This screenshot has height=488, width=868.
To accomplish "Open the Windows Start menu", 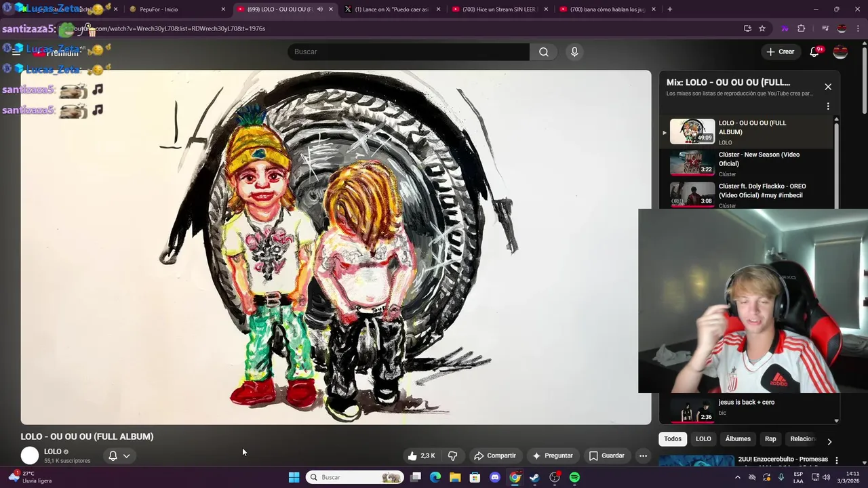I will point(294,477).
